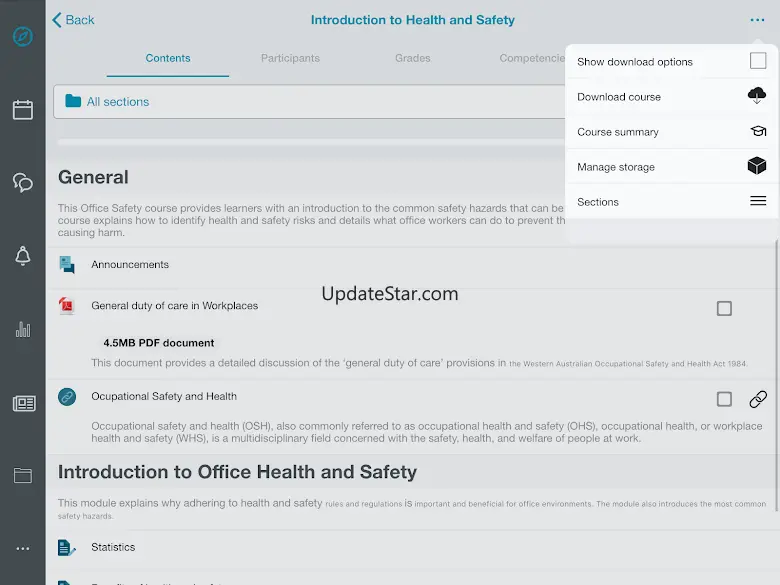Open the Statistics page item

(x=113, y=548)
